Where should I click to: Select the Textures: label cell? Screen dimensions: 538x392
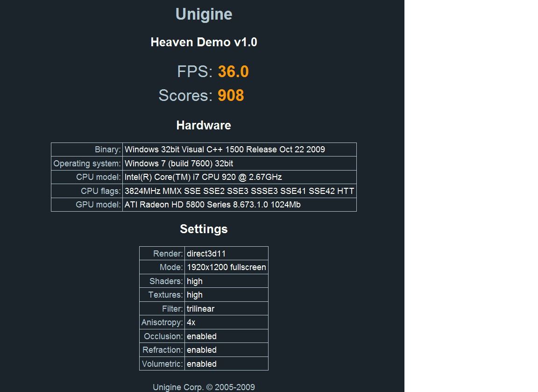(162, 295)
